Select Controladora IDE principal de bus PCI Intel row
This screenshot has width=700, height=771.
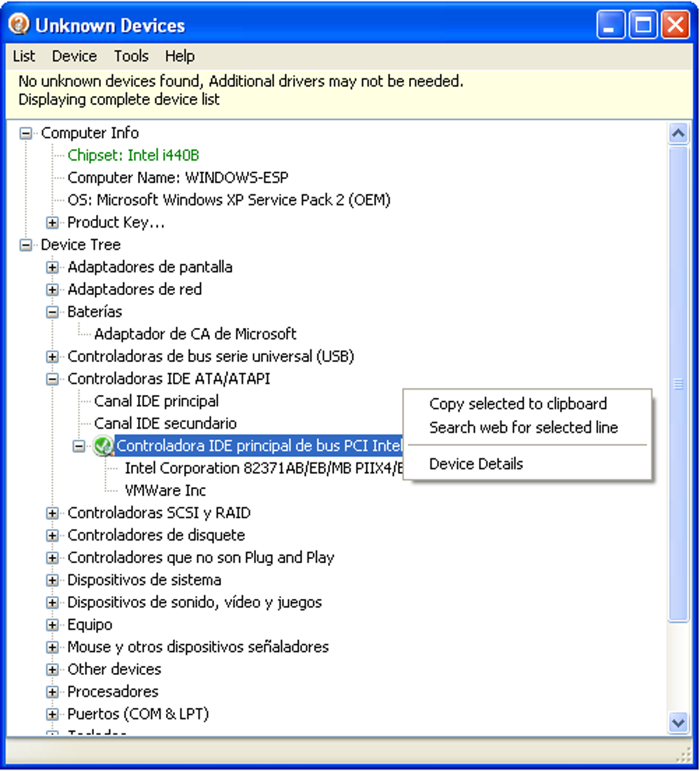pyautogui.click(x=259, y=446)
